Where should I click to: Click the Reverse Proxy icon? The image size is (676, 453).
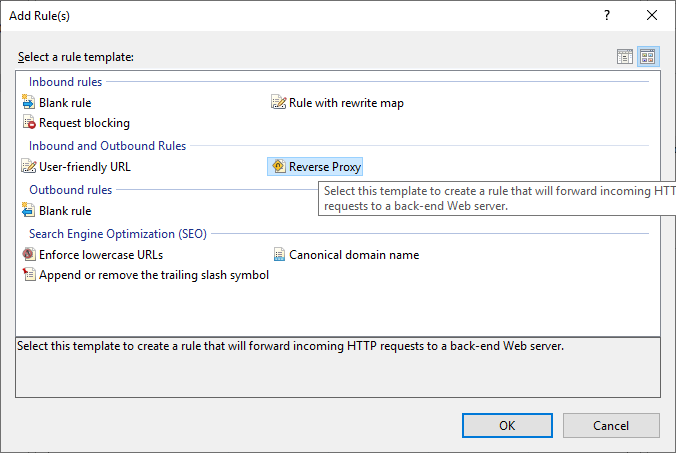[x=279, y=167]
